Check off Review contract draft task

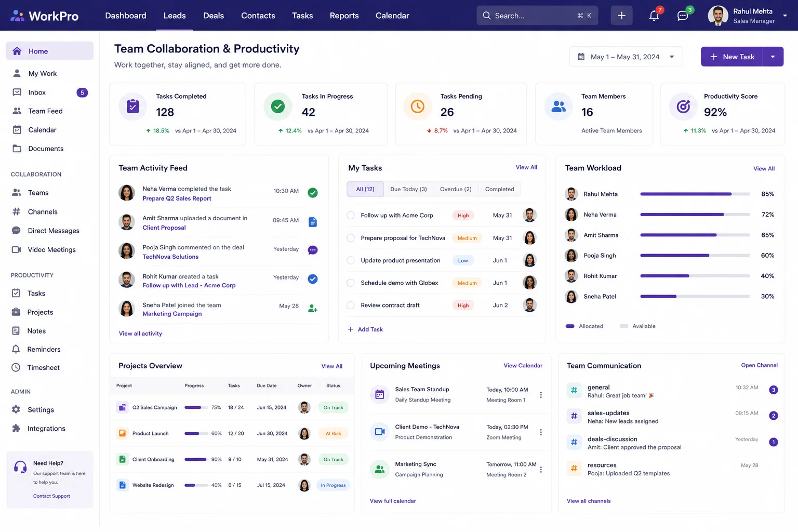click(351, 305)
